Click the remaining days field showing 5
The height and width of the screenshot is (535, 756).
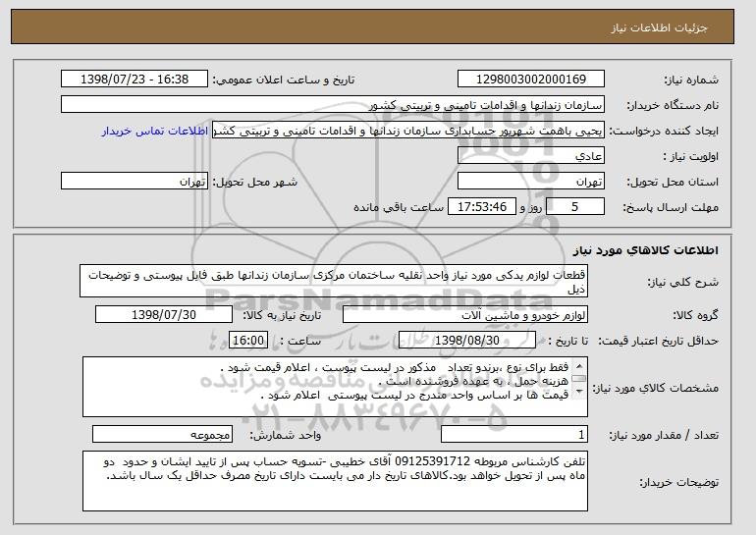click(x=574, y=207)
